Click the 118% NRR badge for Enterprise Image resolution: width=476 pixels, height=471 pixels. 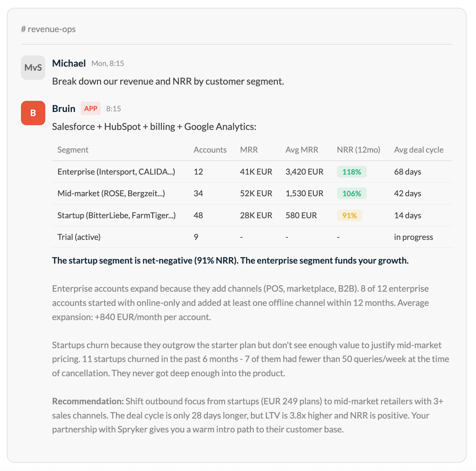(352, 172)
